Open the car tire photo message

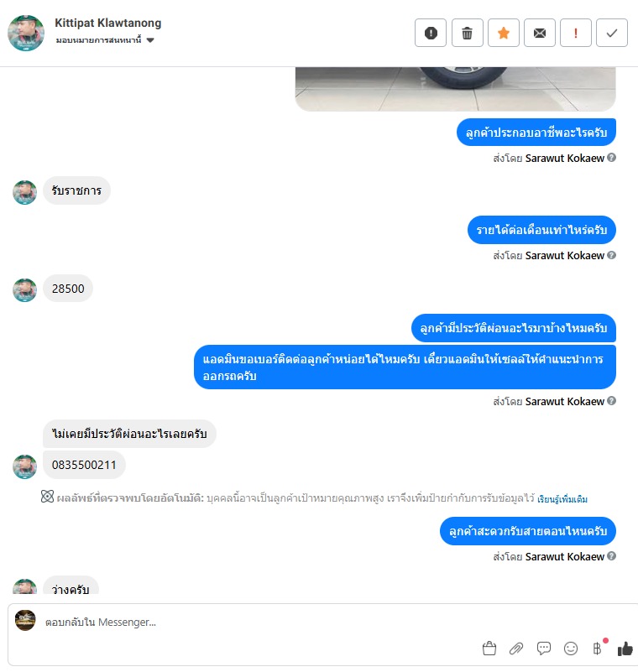(x=455, y=89)
